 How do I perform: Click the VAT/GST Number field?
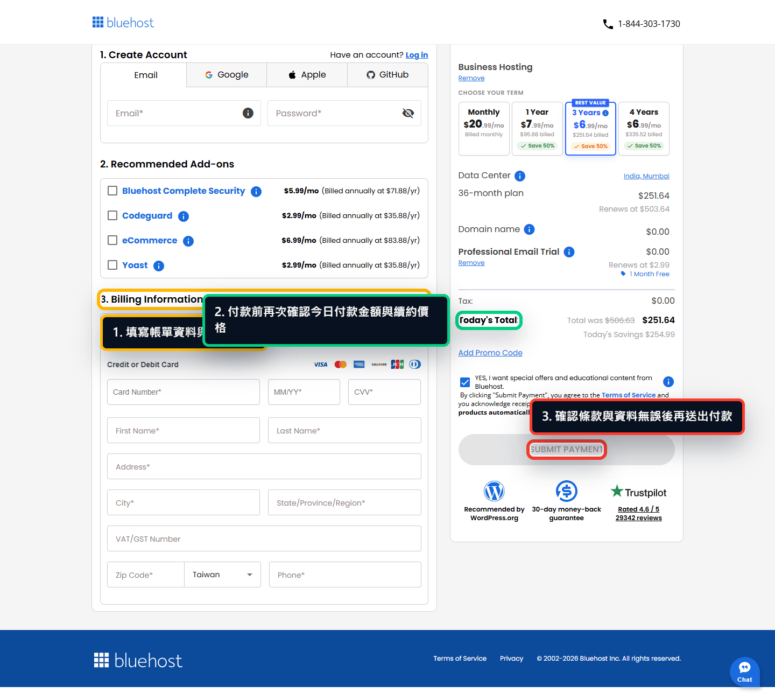point(264,538)
